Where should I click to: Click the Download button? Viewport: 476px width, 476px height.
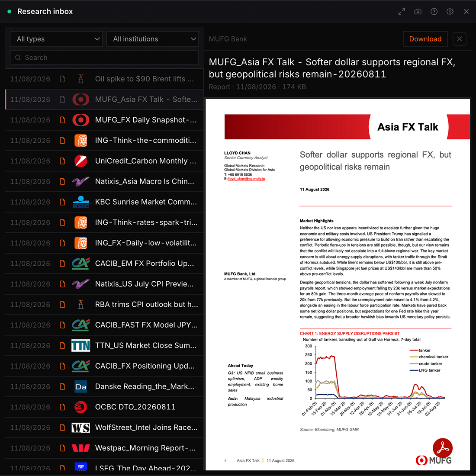pos(425,39)
